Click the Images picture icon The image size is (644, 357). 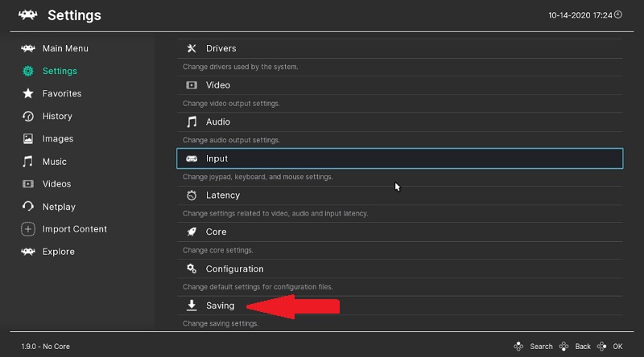28,139
